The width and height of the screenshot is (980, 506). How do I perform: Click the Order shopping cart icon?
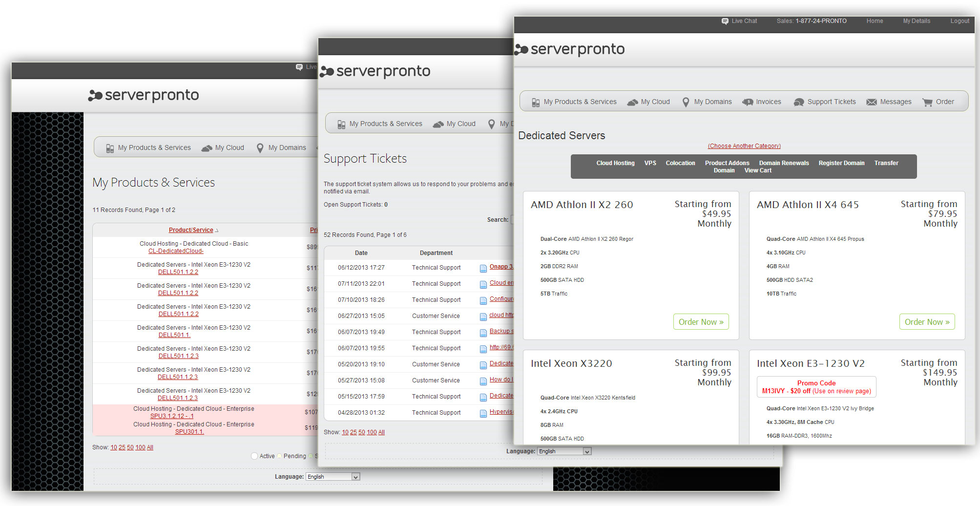pyautogui.click(x=927, y=102)
